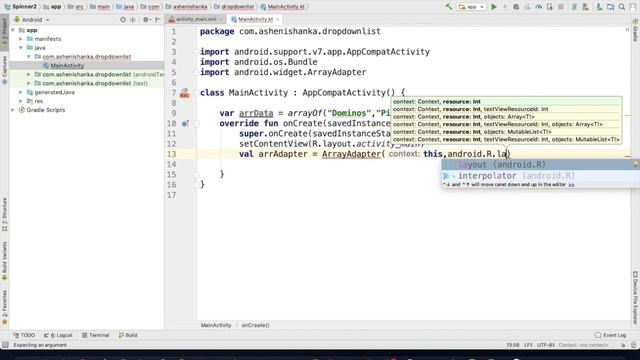This screenshot has width=640, height=360.
Task: Expand the (test) dropdownlist package
Action: (x=29, y=83)
